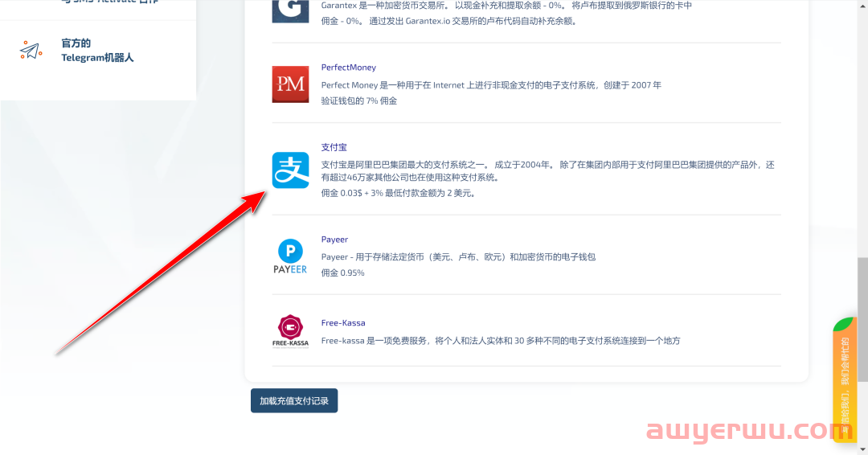Open the 支付宝 title link
Screen dimensions: 868x455
334,147
